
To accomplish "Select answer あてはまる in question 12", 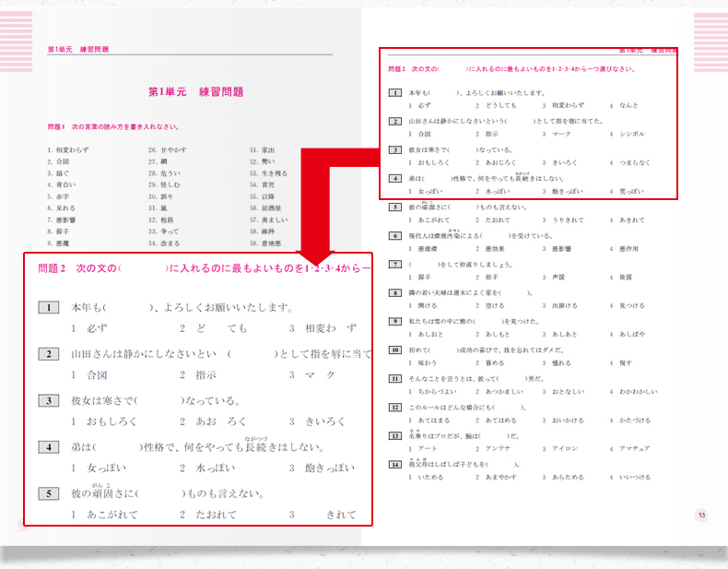I will [436, 420].
